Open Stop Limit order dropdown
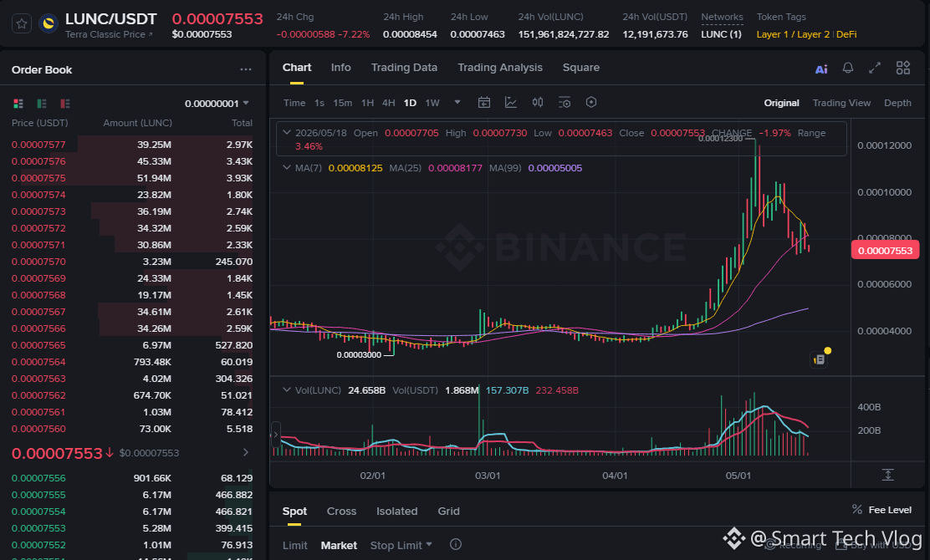930x560 pixels. coord(401,545)
